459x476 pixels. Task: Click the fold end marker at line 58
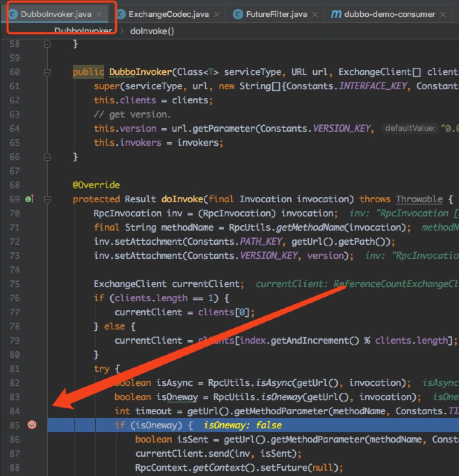[x=47, y=44]
